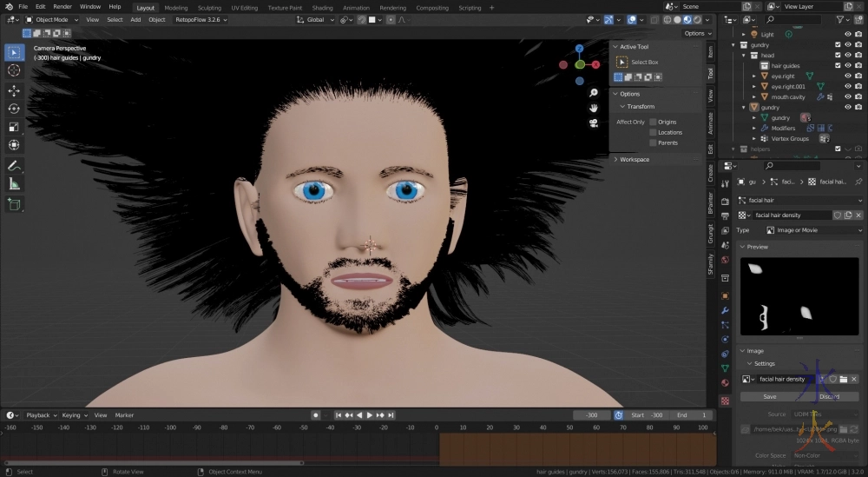Open the Render menu
868x477 pixels.
(x=62, y=7)
